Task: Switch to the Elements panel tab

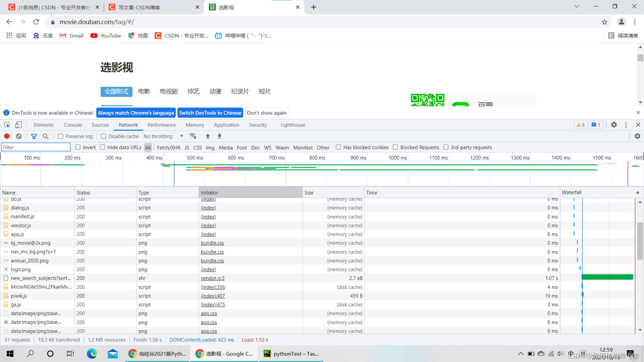Action: pos(43,125)
